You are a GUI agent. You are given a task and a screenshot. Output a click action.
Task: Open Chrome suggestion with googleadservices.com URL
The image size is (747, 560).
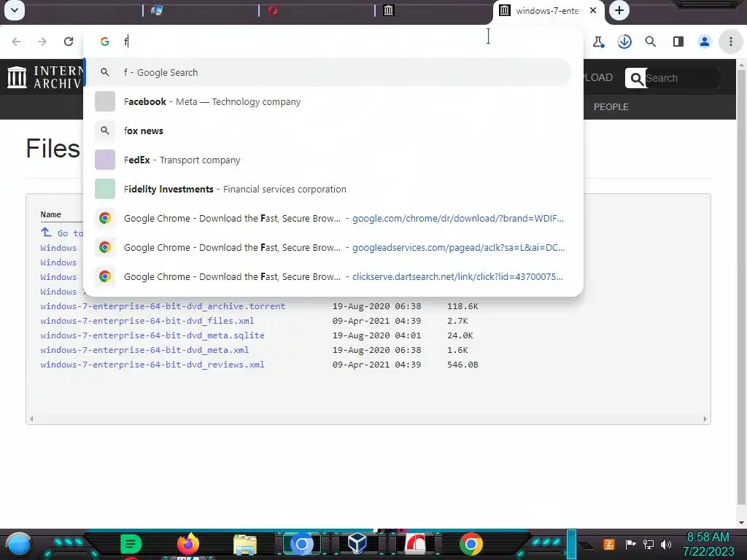coord(328,247)
